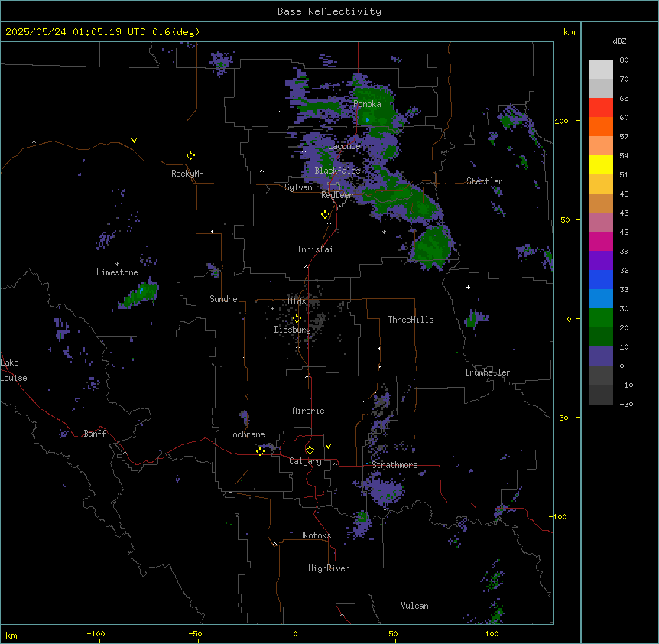Select the asterisk marker above Limestone label
This screenshot has width=659, height=644.
pos(117,265)
